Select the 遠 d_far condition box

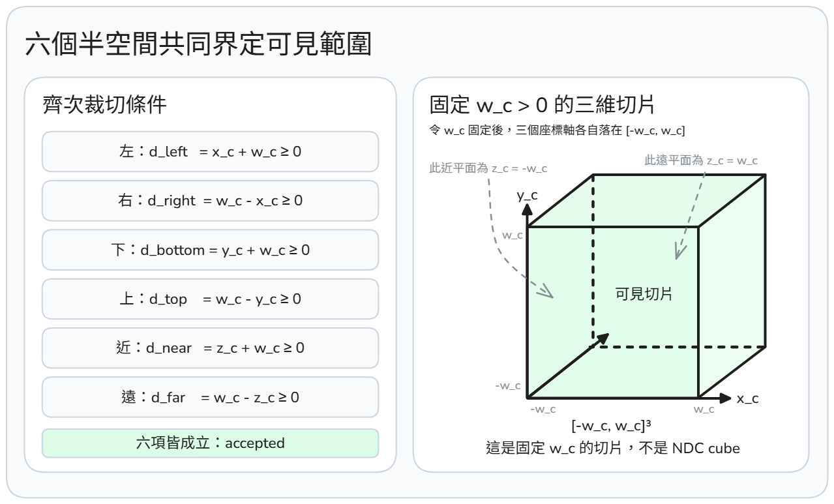coord(210,397)
